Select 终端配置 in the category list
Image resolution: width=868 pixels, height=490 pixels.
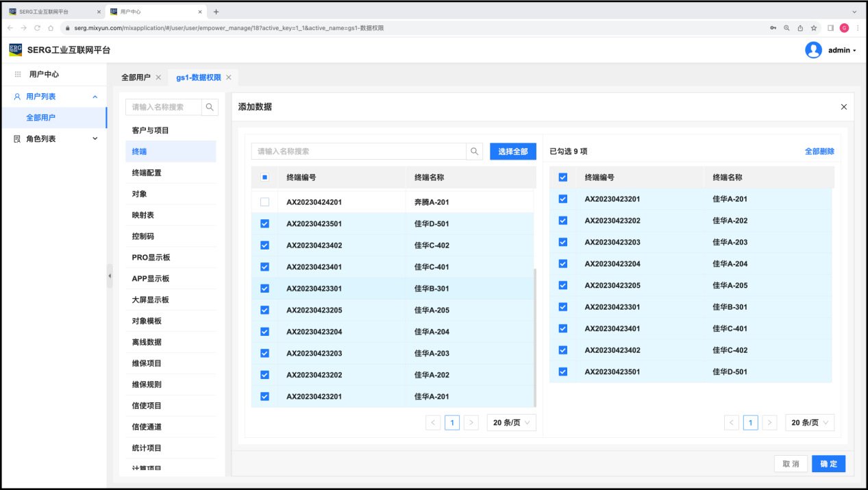pyautogui.click(x=147, y=173)
